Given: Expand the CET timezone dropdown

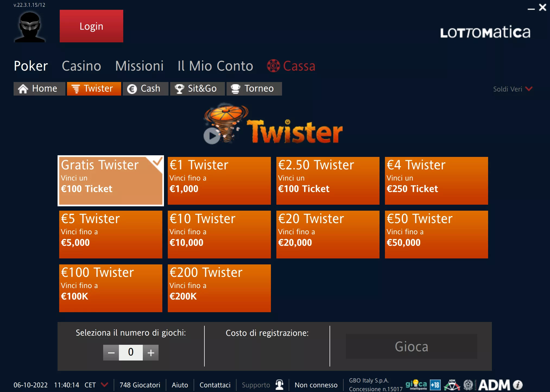Looking at the screenshot, I should pos(104,385).
